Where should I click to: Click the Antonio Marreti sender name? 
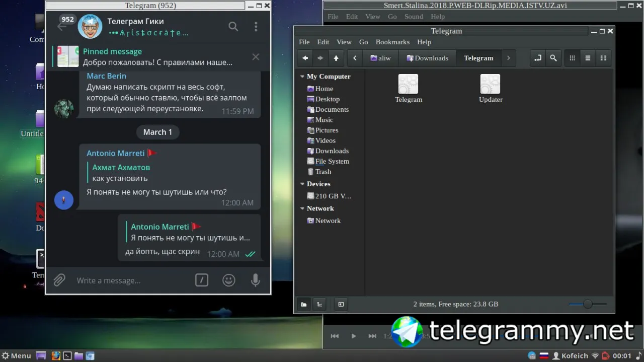(x=116, y=153)
